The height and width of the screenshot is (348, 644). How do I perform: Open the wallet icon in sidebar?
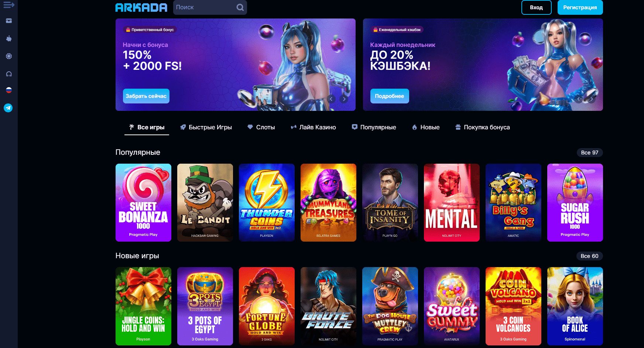(9, 21)
